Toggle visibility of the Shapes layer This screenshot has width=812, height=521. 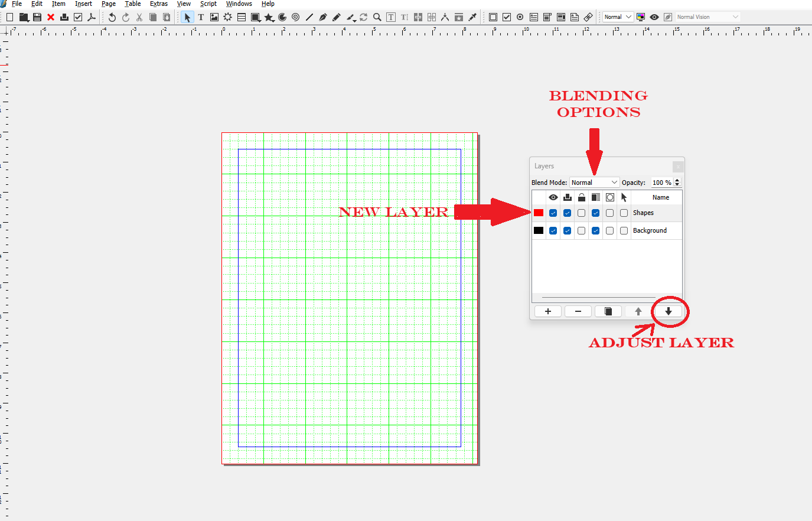(553, 213)
